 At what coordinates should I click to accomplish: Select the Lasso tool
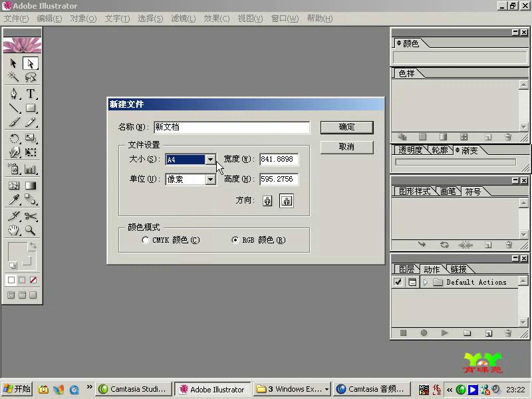coord(31,77)
